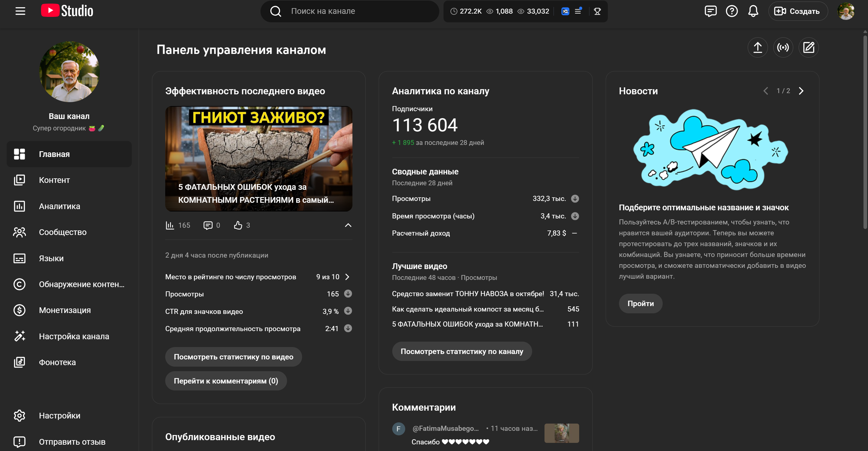
Task: Click the blue IQ extension icon
Action: point(565,11)
